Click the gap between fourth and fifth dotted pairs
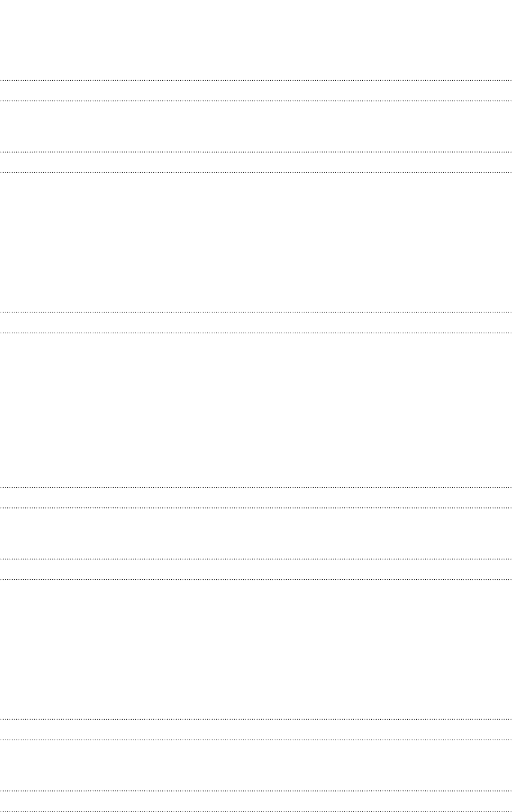Image resolution: width=512 pixels, height=812 pixels. pos(256,533)
